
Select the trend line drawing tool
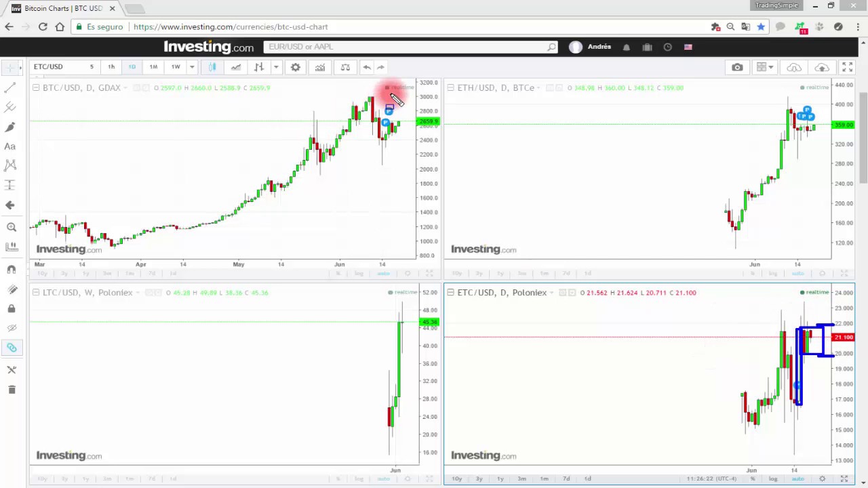pos(10,87)
